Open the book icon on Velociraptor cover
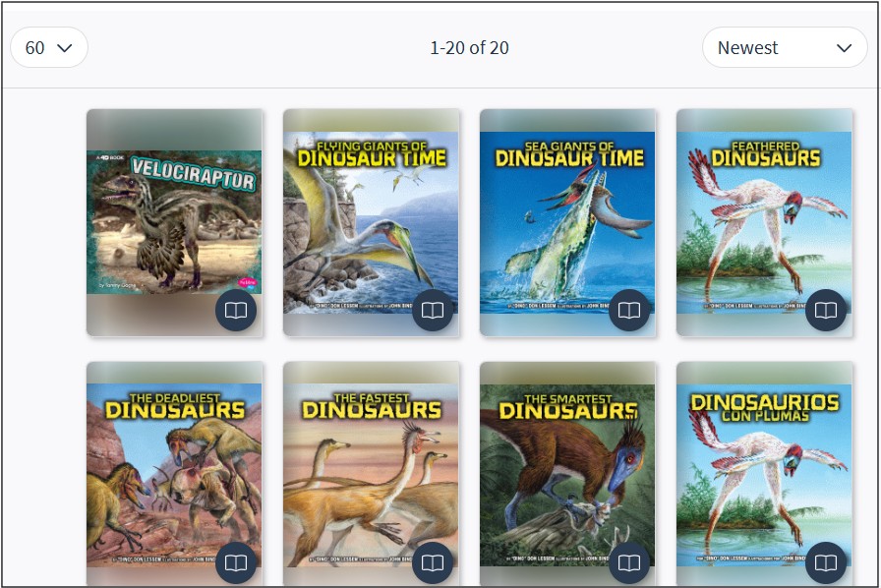This screenshot has width=881, height=588. [236, 311]
